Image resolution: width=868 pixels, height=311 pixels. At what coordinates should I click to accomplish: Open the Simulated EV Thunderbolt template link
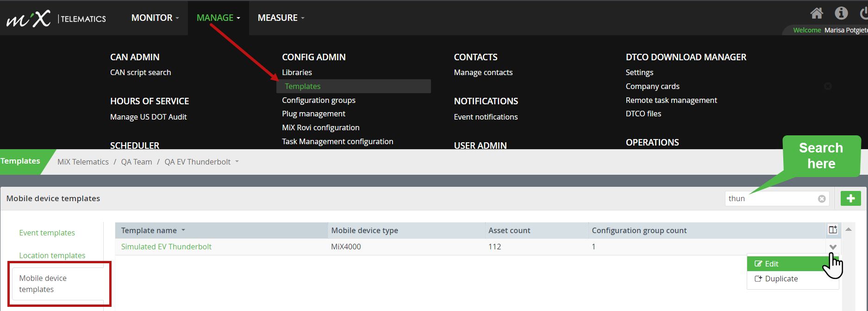[166, 247]
